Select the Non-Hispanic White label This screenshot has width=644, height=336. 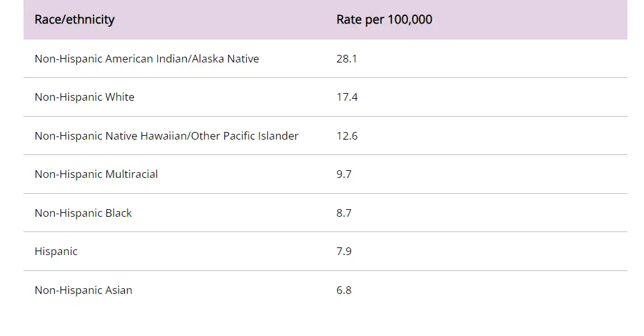[x=84, y=98]
